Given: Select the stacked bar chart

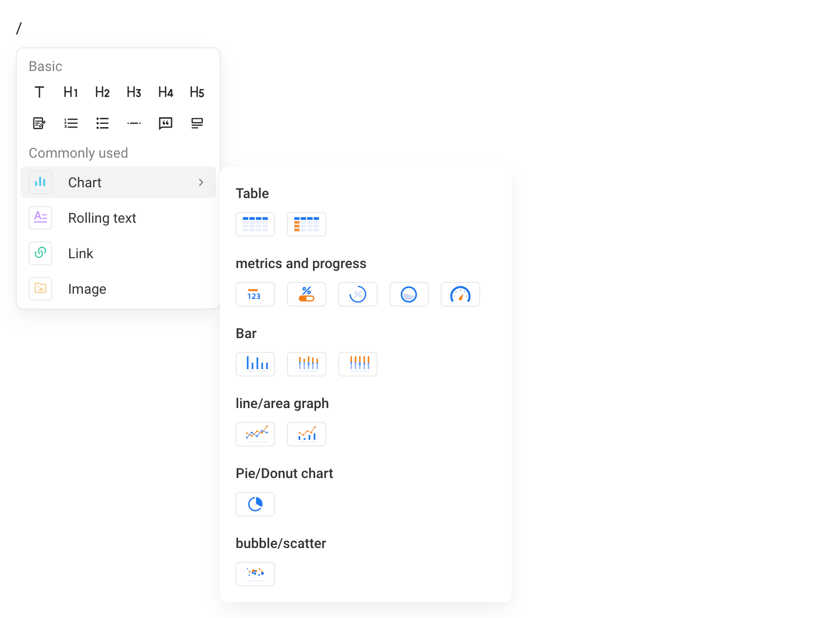Looking at the screenshot, I should (x=307, y=364).
